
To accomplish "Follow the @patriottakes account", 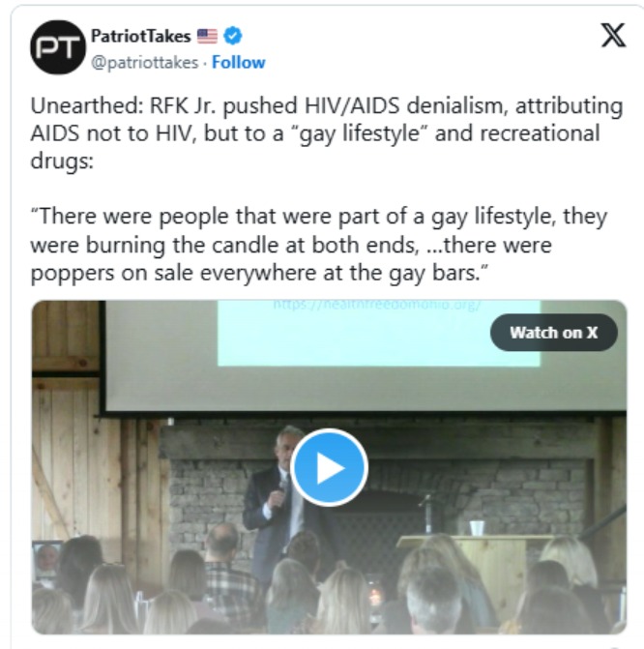I will pos(239,63).
